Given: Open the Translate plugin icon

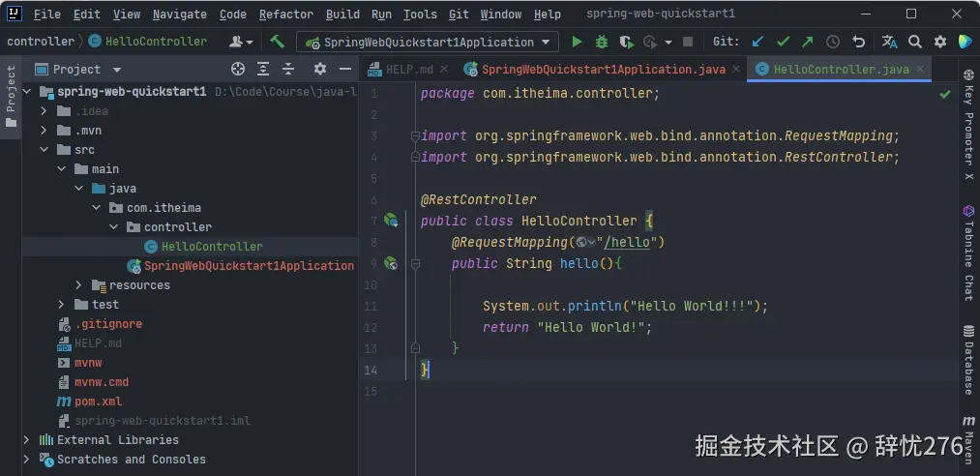Looking at the screenshot, I should (x=889, y=42).
